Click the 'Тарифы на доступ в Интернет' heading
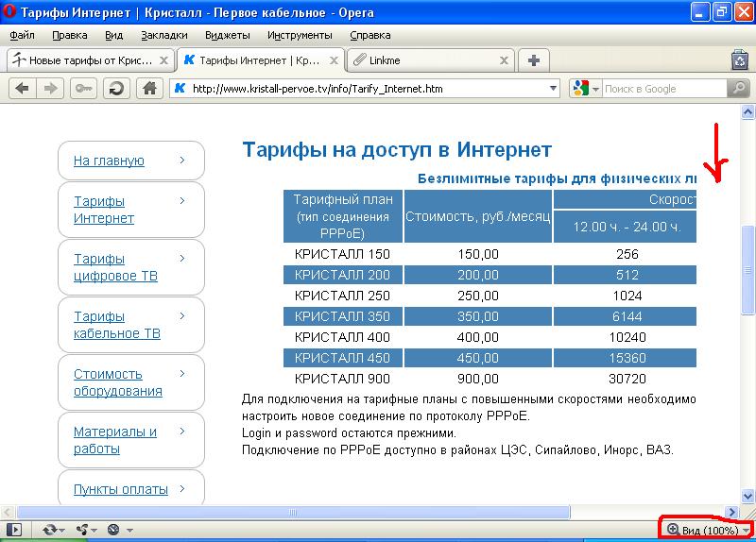The height and width of the screenshot is (542, 756). [397, 150]
